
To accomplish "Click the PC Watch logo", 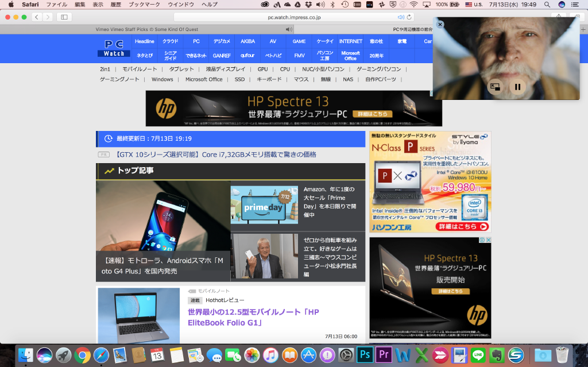I will pyautogui.click(x=113, y=48).
